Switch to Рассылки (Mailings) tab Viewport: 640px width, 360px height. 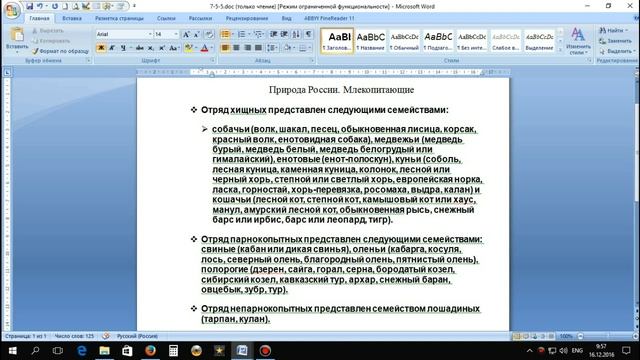pyautogui.click(x=200, y=18)
